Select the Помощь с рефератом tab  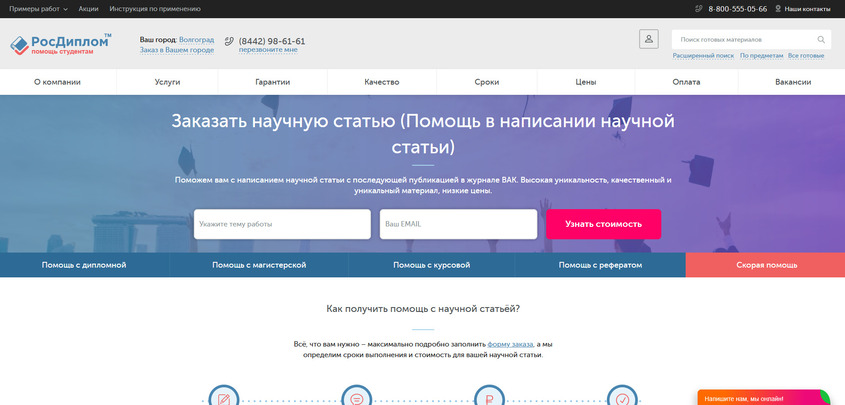(600, 265)
